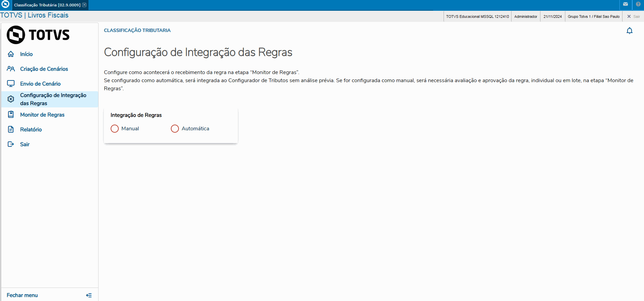Click the exit icon beside sidebar Sair
The width and height of the screenshot is (644, 301).
[11, 144]
